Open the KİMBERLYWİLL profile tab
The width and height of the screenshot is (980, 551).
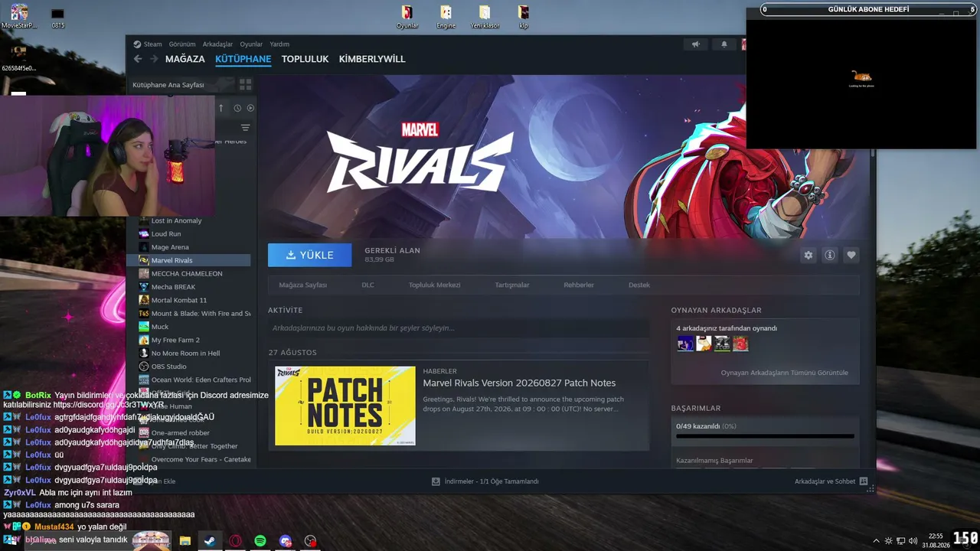pos(372,59)
